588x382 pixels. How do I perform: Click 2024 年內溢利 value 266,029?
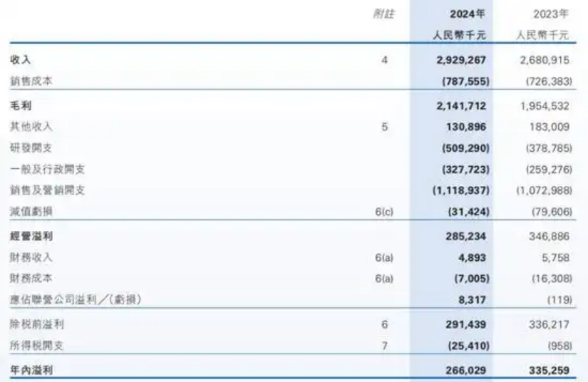pos(465,371)
